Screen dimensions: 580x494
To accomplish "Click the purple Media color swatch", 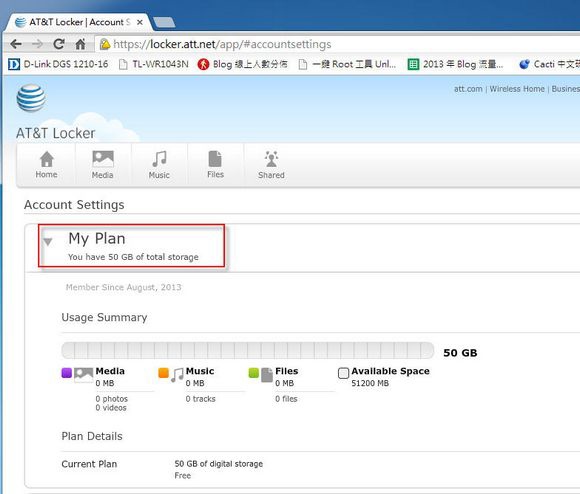I will tap(67, 373).
